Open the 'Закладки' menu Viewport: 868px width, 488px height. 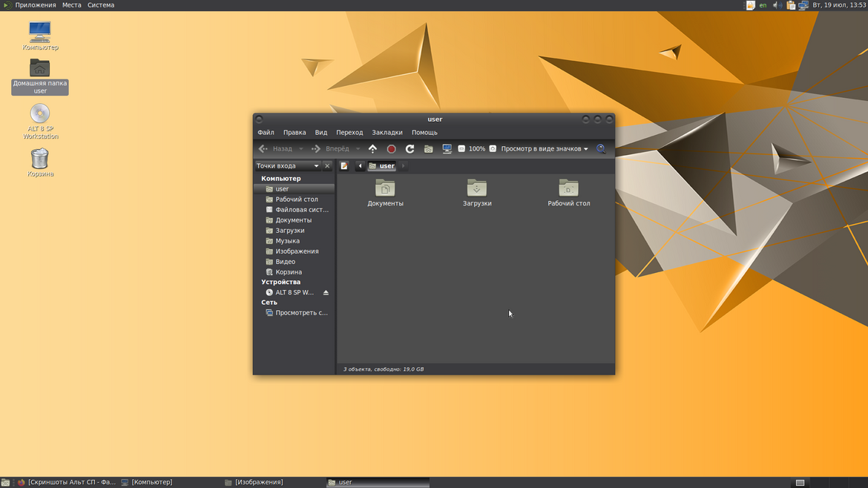(387, 133)
